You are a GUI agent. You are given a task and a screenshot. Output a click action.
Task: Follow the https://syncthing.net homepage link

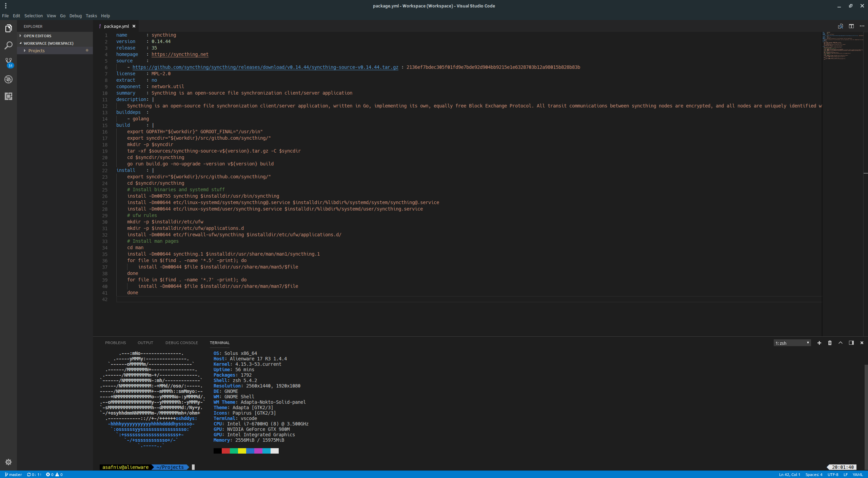[x=180, y=54]
